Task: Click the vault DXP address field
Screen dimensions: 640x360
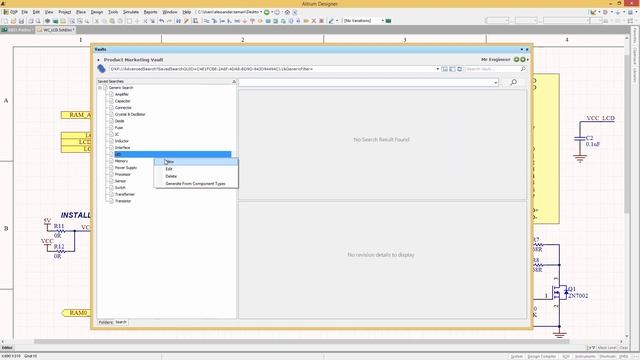Action: pos(272,69)
